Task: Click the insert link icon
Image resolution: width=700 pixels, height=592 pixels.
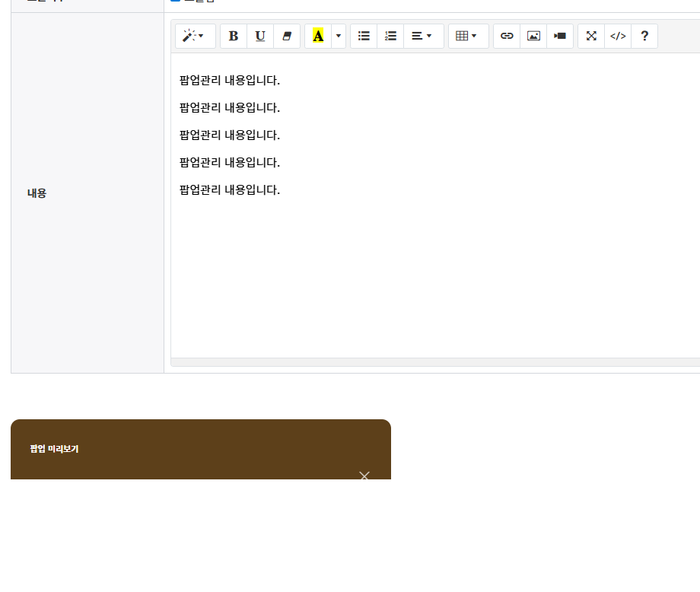Action: pos(507,36)
